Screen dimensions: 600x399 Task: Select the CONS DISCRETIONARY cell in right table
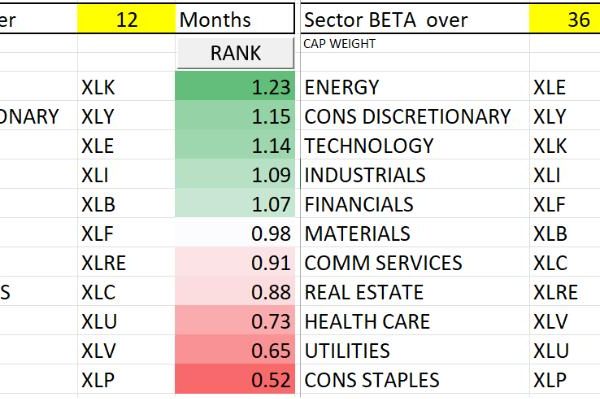415,116
